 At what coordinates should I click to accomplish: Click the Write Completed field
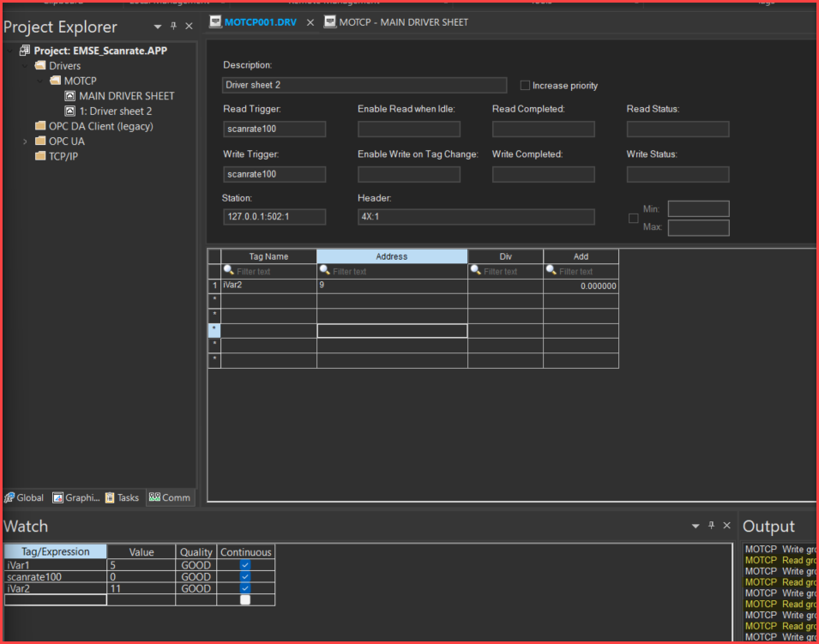pos(543,174)
